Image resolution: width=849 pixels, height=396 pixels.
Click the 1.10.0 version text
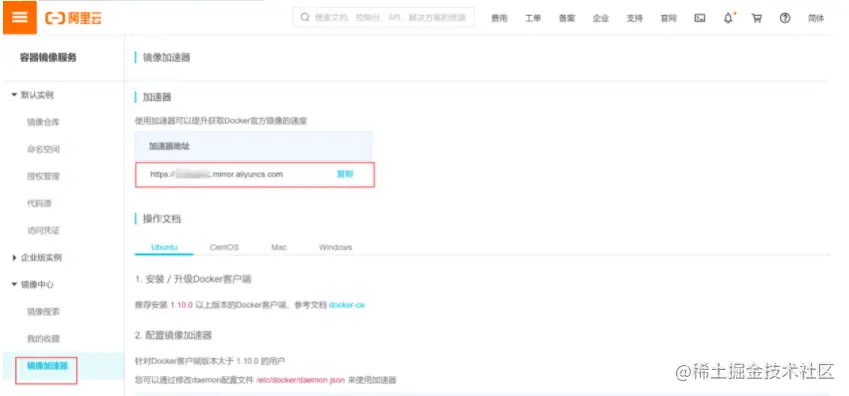pos(181,305)
